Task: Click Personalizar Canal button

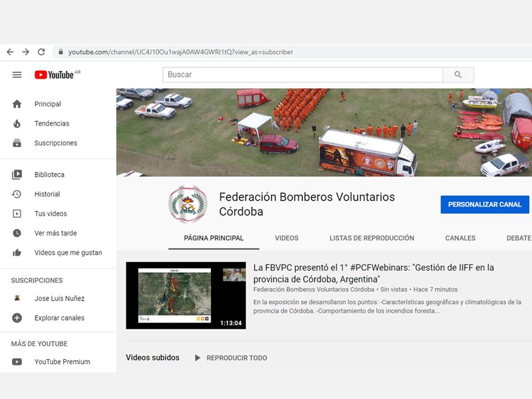Action: click(x=484, y=204)
